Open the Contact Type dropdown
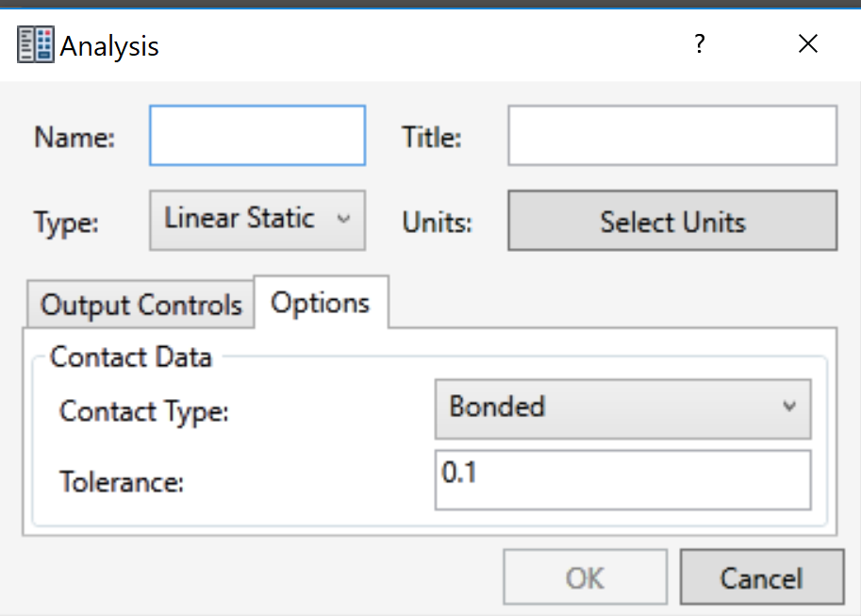The height and width of the screenshot is (616, 861). coord(622,408)
